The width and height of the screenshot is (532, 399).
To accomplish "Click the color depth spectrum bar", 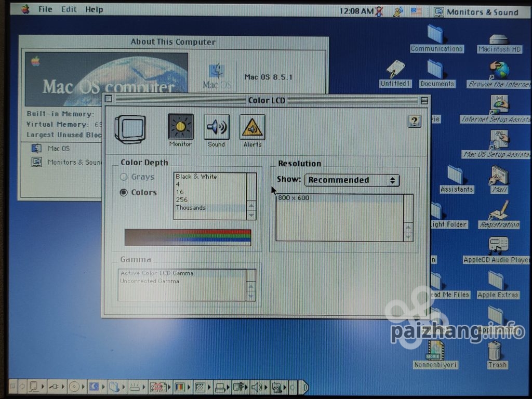I will click(x=188, y=237).
